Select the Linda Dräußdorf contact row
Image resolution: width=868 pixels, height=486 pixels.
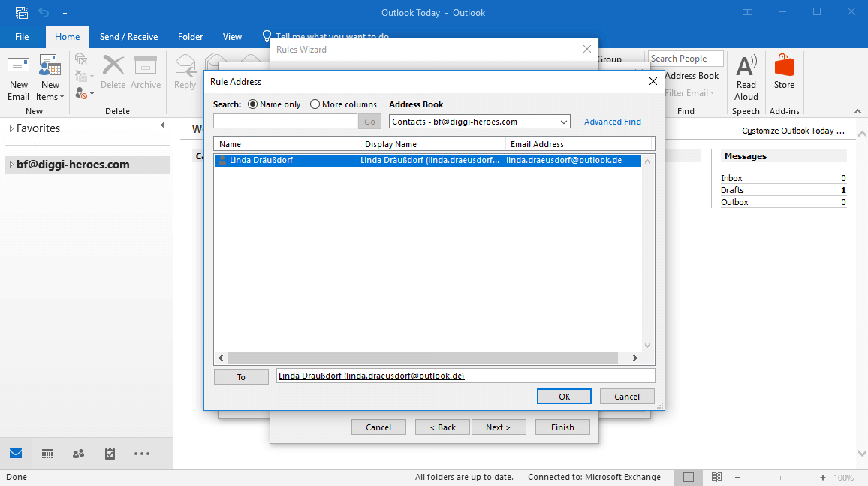(x=427, y=160)
